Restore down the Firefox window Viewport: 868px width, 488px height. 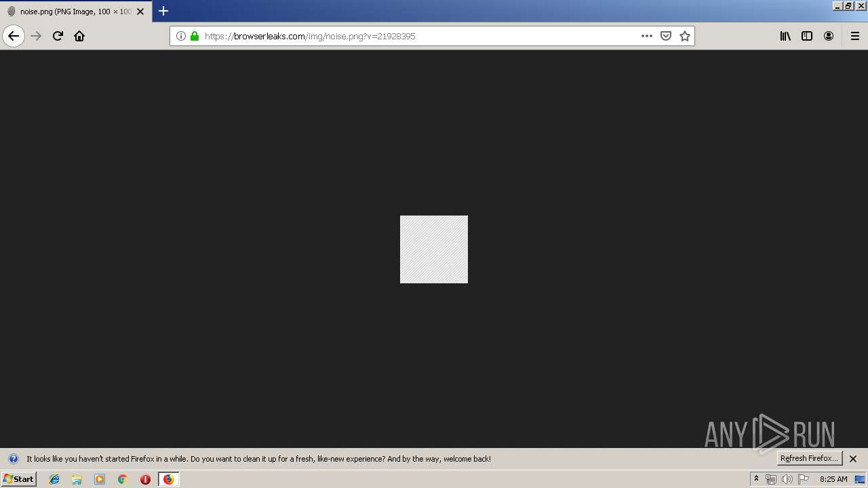click(848, 5)
